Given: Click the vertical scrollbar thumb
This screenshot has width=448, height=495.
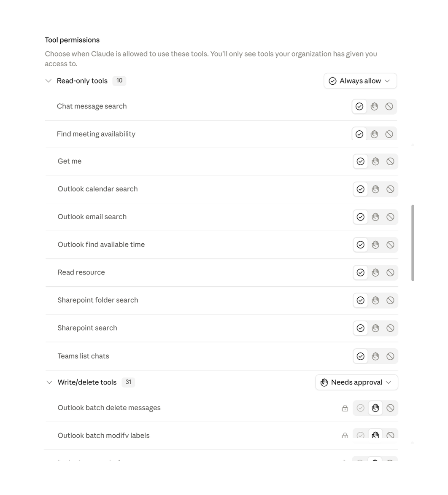Looking at the screenshot, I should [x=413, y=243].
